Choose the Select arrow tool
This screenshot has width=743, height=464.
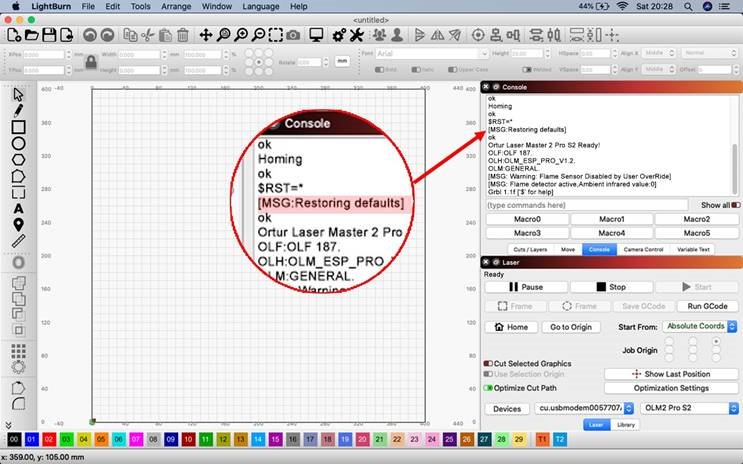point(18,95)
